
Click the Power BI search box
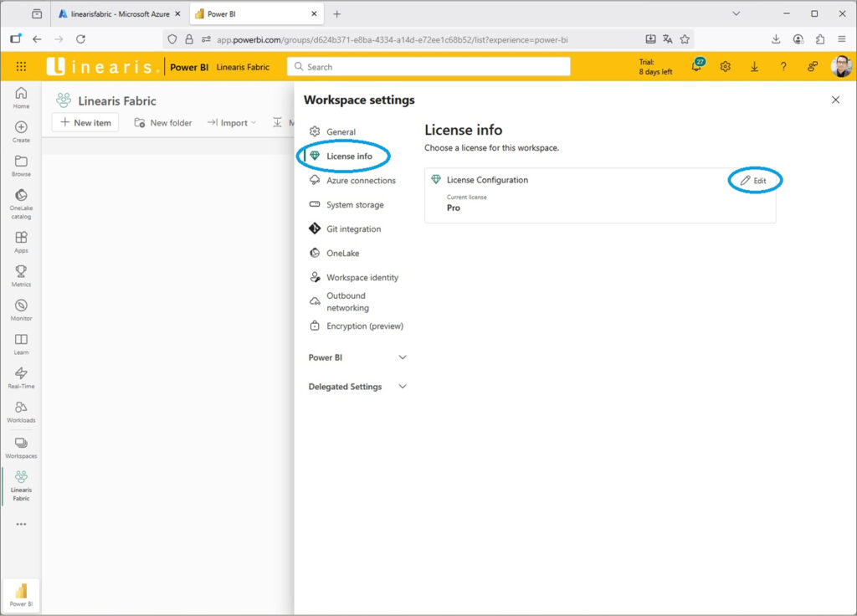pyautogui.click(x=428, y=67)
